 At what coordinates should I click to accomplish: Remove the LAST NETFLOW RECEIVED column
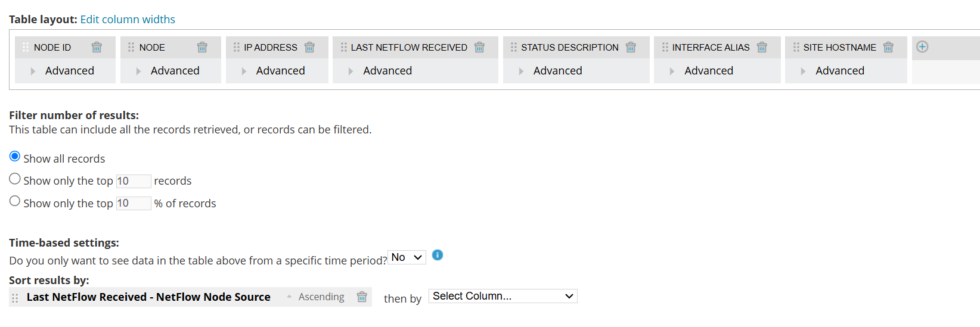pos(479,47)
